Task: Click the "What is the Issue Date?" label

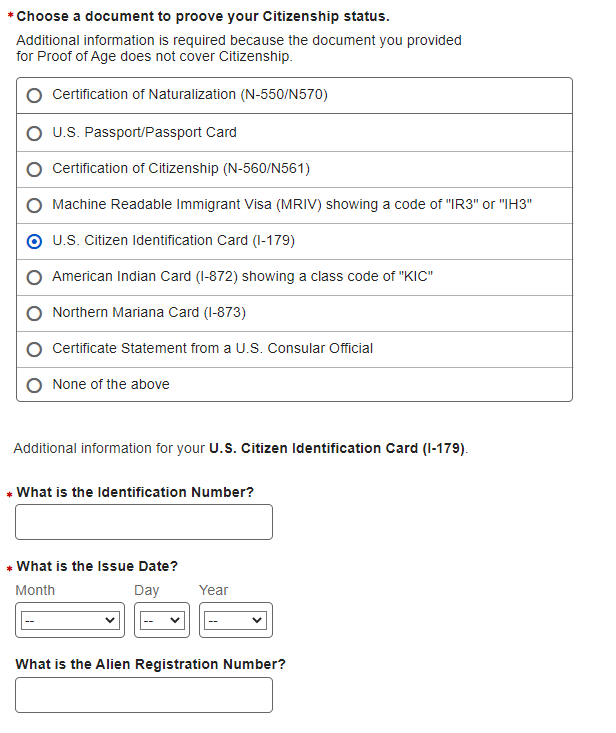Action: [97, 566]
